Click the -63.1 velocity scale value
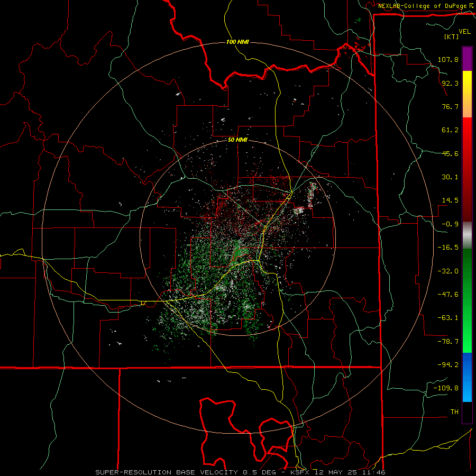The height and width of the screenshot is (476, 476). pyautogui.click(x=448, y=318)
